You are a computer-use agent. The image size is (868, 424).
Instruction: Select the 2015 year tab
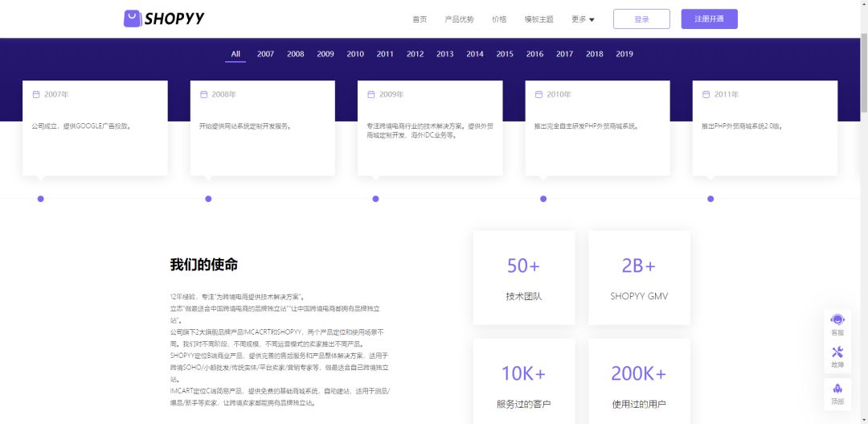(x=505, y=54)
